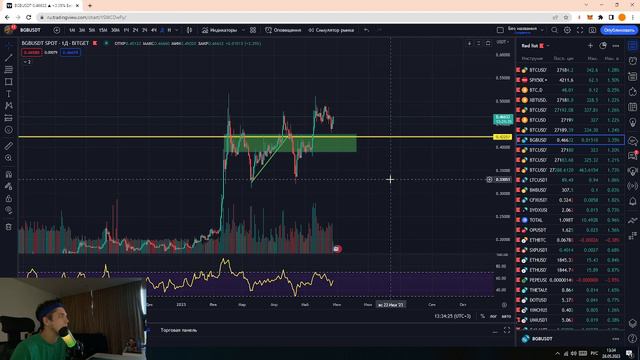640x360 pixels.
Task: Start Симулятор рынка bar replay
Action: (331, 30)
